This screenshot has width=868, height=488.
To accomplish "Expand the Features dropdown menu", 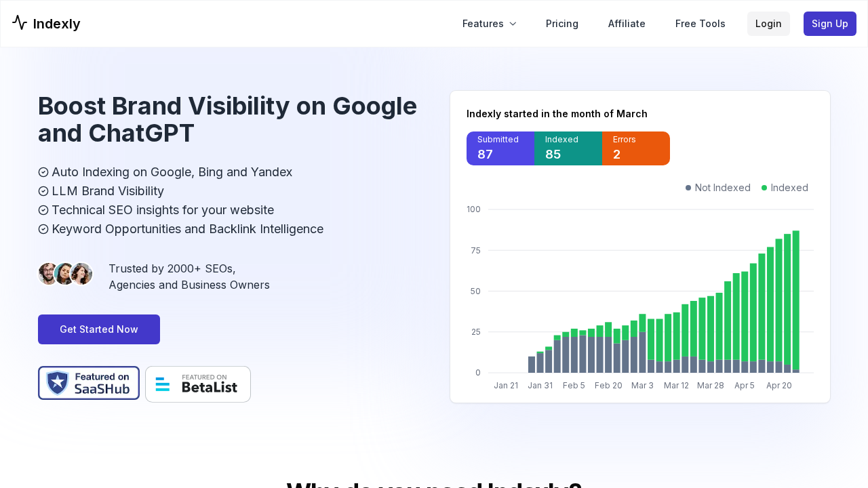I will 483,24.
